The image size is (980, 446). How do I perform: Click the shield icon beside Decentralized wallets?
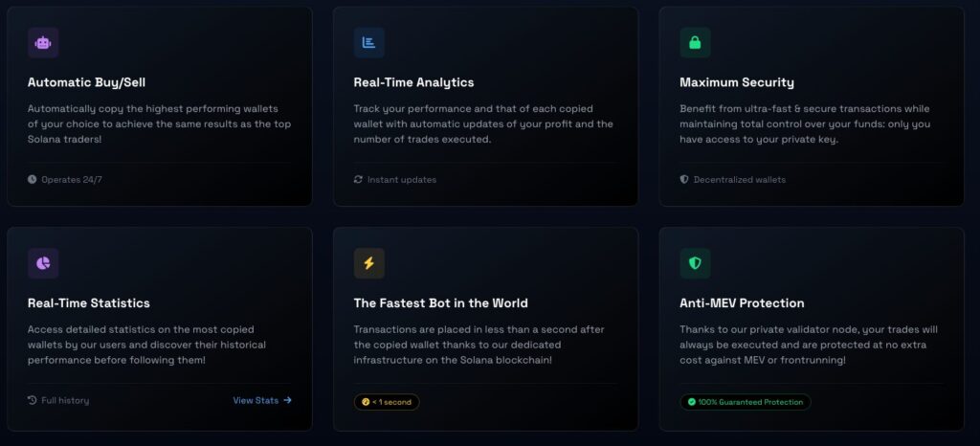[684, 179]
